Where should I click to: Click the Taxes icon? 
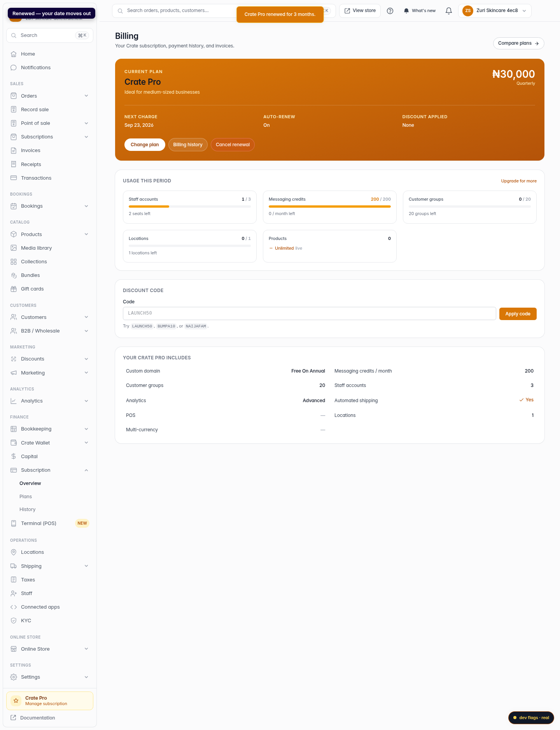tap(14, 580)
